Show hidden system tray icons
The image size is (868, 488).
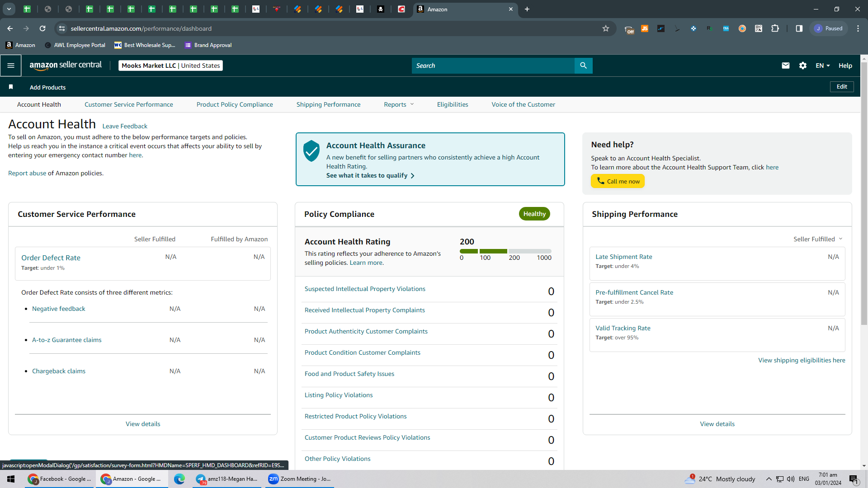769,479
